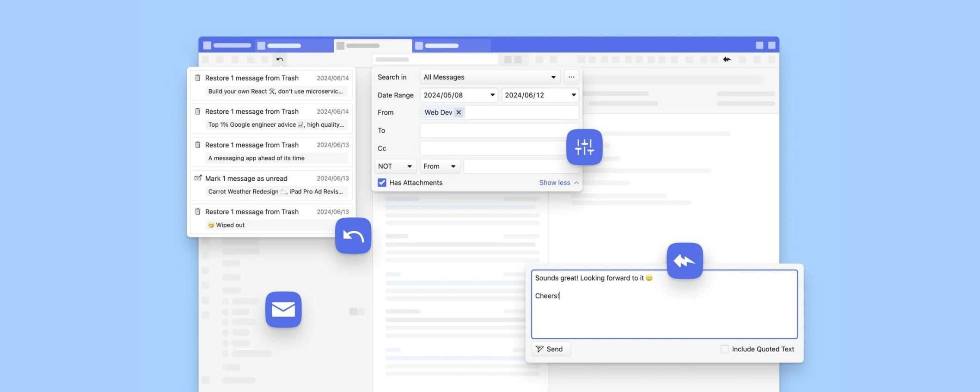
Task: Switch to the first window tab
Action: click(227, 45)
